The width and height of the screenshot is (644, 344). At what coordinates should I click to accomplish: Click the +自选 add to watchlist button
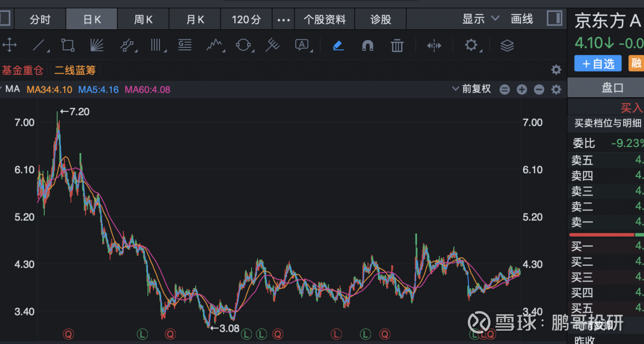[x=598, y=63]
